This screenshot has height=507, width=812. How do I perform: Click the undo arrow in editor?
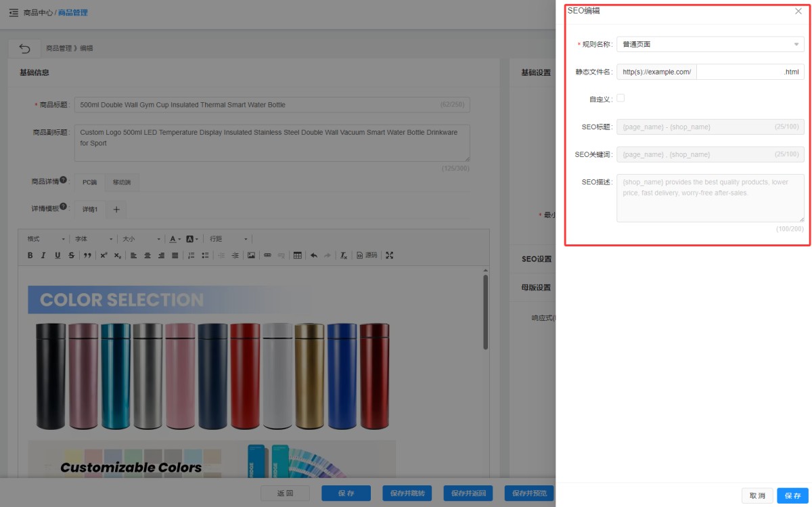[x=313, y=255]
